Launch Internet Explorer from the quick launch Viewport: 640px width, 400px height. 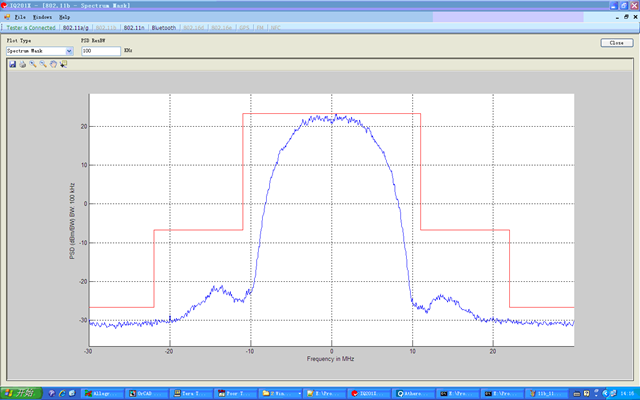point(62,393)
